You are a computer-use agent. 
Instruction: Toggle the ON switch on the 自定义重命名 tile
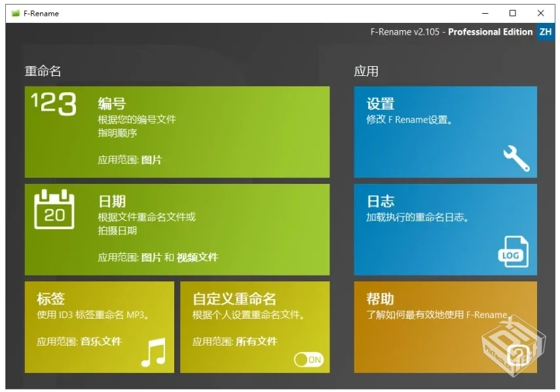310,359
